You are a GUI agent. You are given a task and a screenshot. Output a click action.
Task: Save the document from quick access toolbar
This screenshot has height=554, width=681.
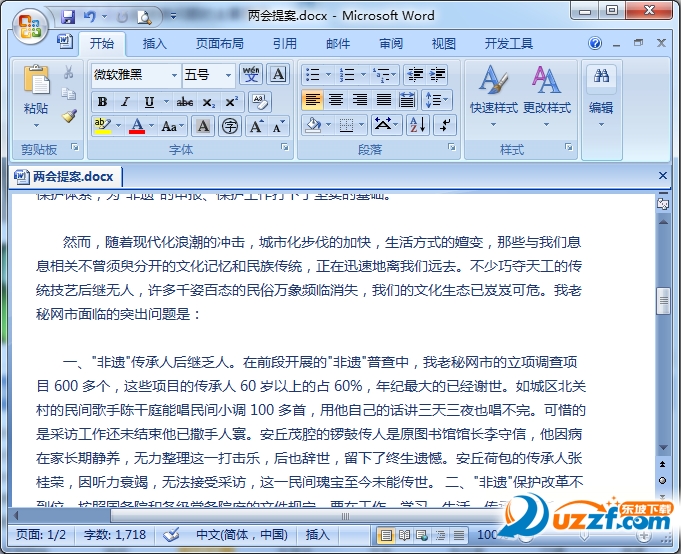[67, 16]
